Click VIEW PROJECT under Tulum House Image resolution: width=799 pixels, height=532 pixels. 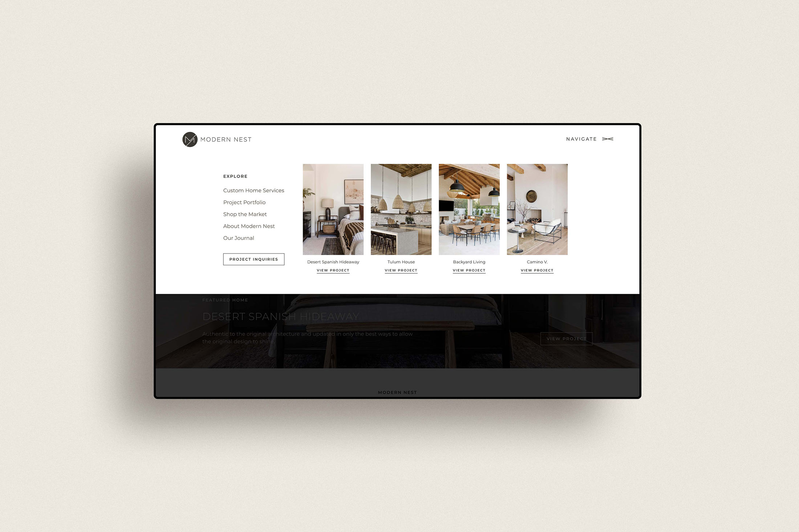(x=401, y=270)
